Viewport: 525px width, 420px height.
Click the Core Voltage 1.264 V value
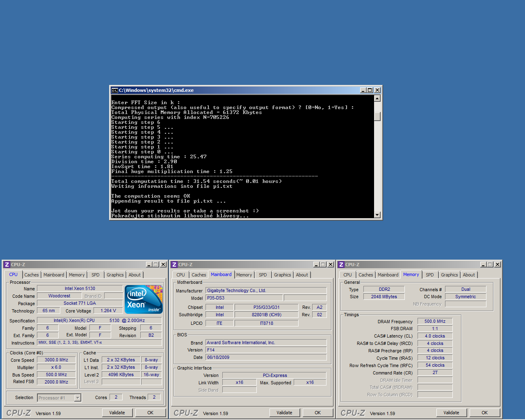point(108,310)
